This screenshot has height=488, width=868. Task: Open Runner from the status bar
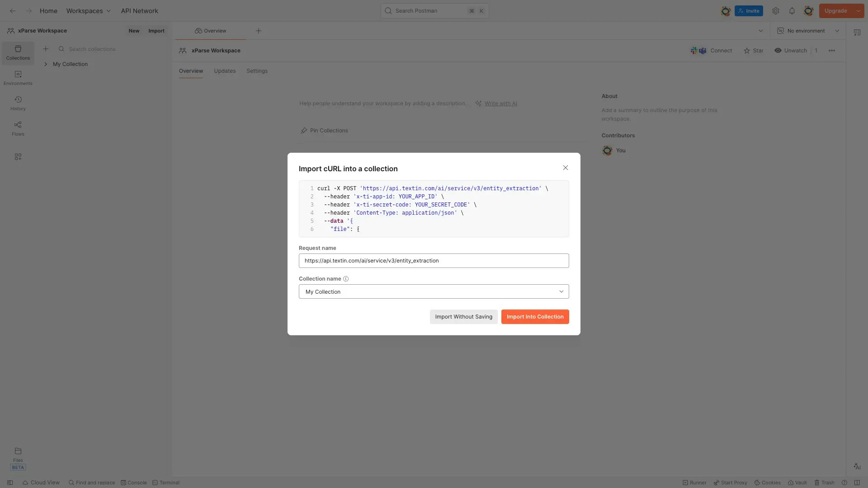click(x=694, y=483)
